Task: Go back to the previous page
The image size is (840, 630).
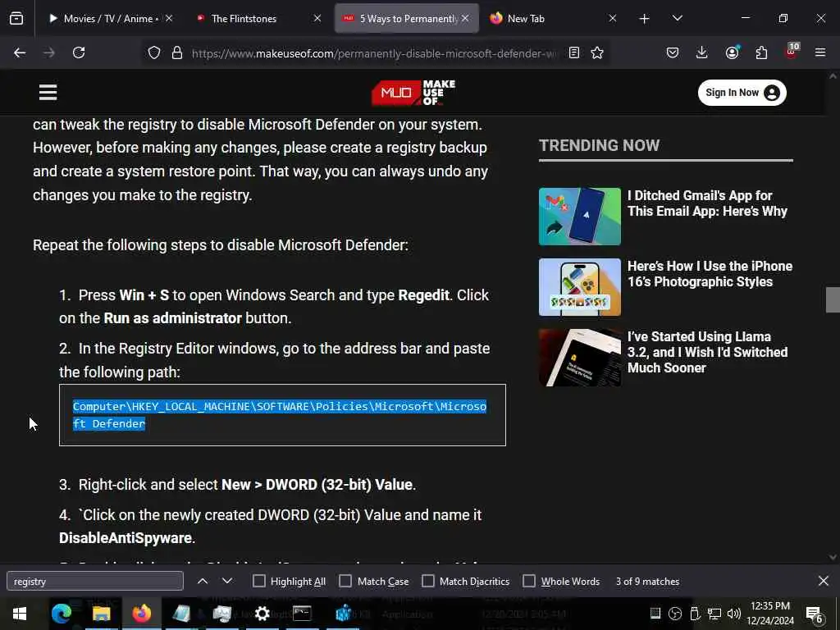Action: coord(20,52)
